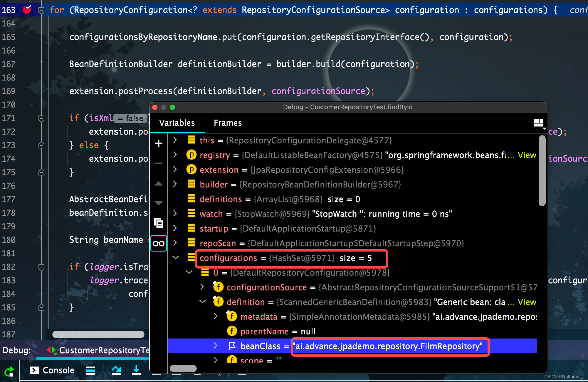The height and width of the screenshot is (382, 588).
Task: Click View link on definition row
Action: tap(527, 302)
